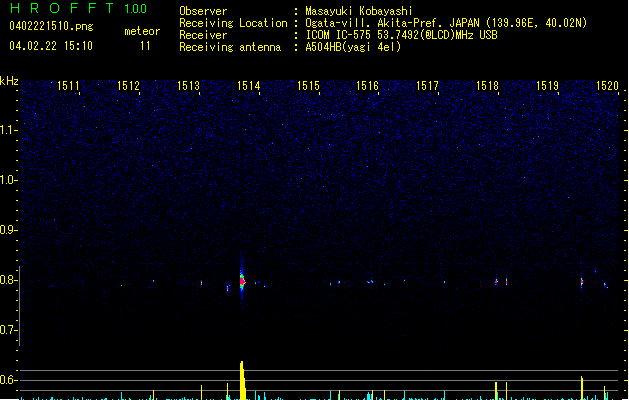Click time axis marker 1516
This screenshot has width=629, height=400.
point(367,86)
